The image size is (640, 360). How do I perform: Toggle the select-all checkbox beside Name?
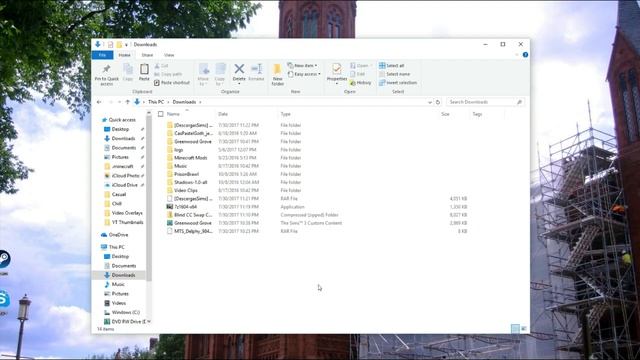161,114
